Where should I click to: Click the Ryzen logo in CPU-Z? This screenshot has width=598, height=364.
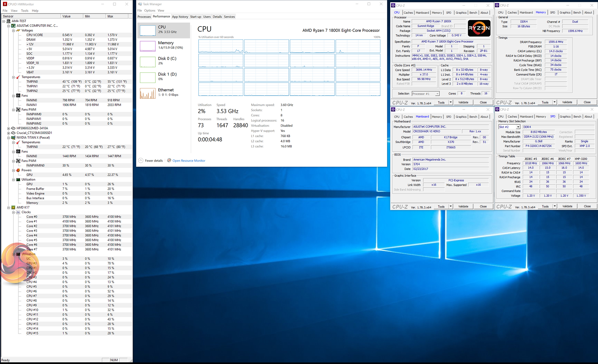[x=479, y=28]
